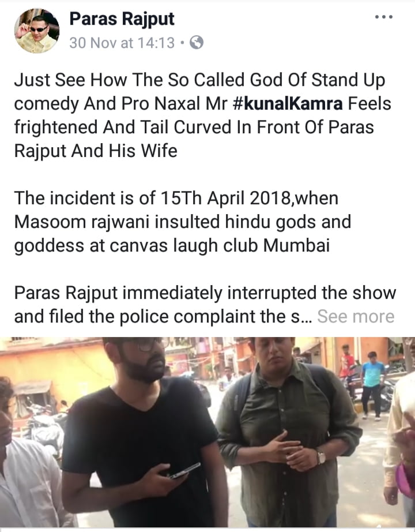Open the three-dot post options menu
This screenshot has width=415, height=532.
[384, 17]
